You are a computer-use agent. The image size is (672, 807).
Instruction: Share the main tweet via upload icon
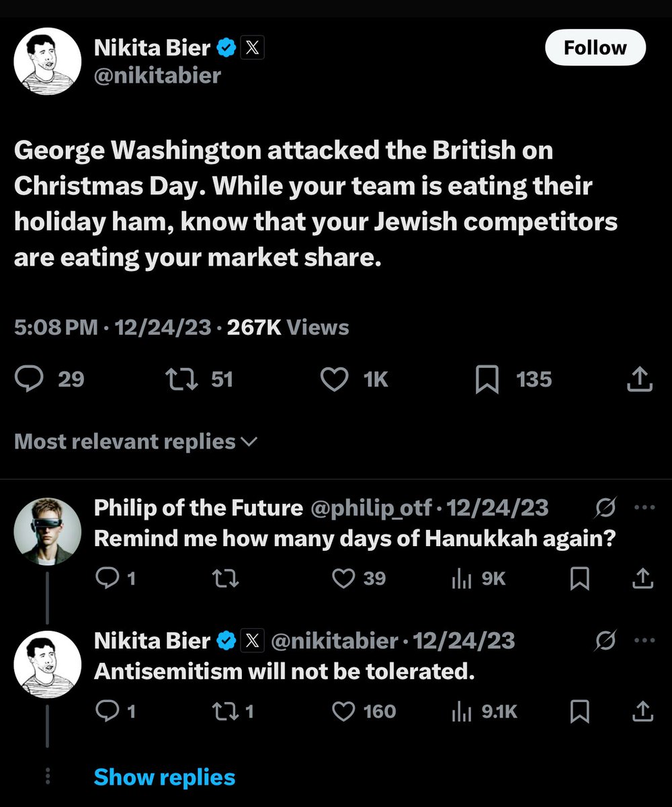640,379
